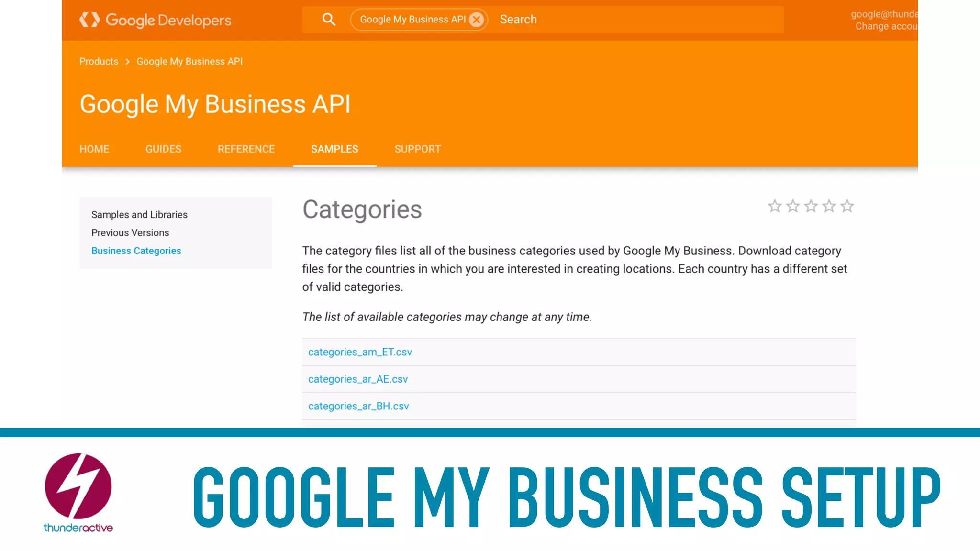Open the REFERENCE tab

246,149
